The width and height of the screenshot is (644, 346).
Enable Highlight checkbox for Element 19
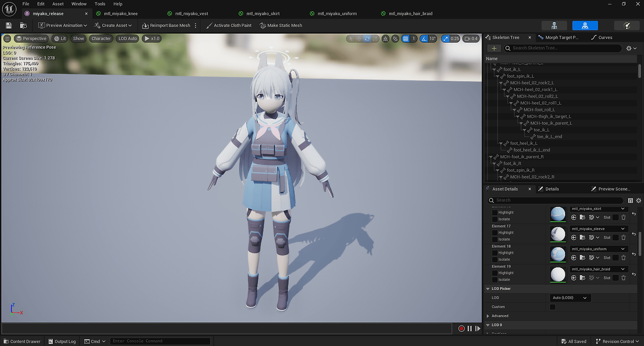pyautogui.click(x=495, y=273)
